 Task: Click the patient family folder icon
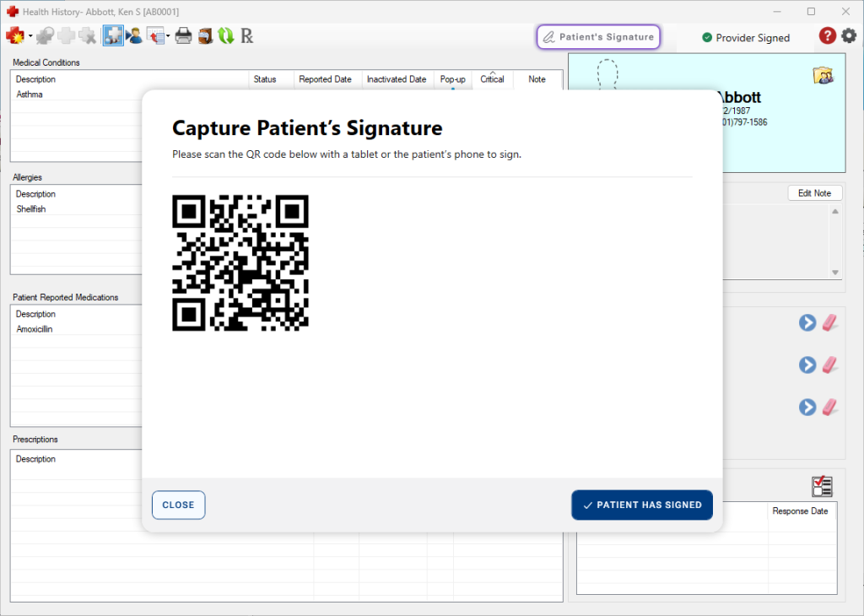coord(823,76)
